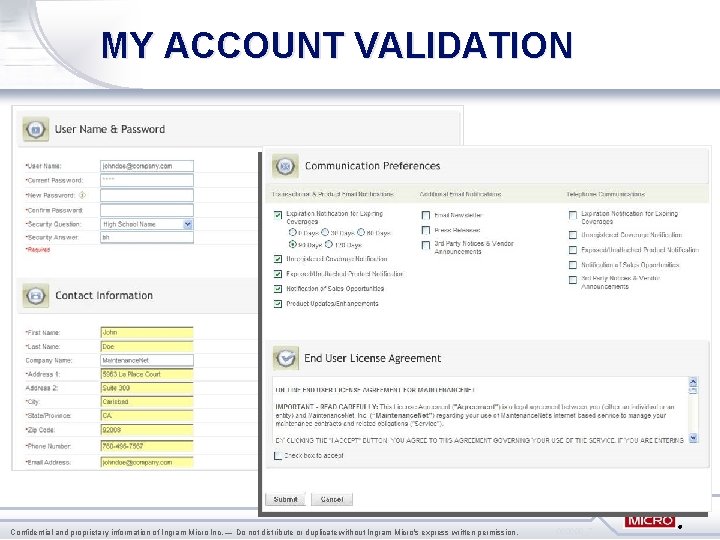Check the 'Check box to accept' checkbox
This screenshot has width=720, height=540.
pos(278,456)
